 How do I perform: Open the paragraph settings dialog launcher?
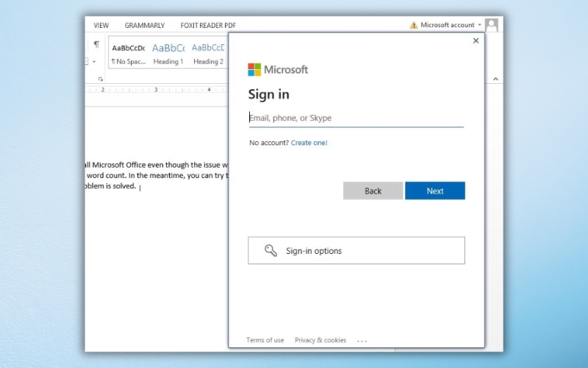pos(101,79)
